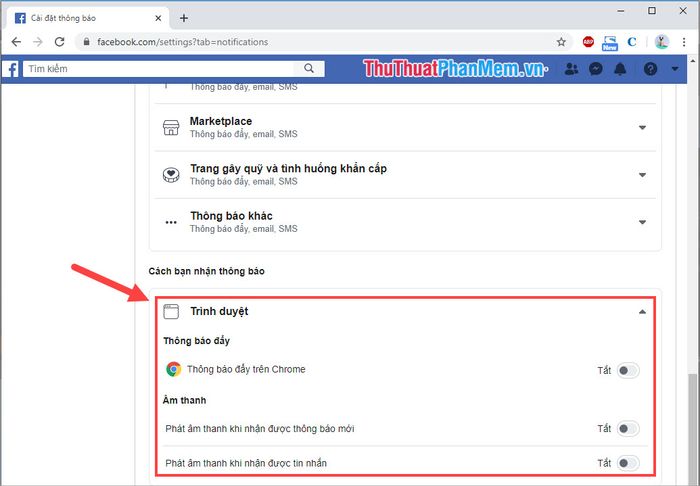Click the extension icon labeled New
This screenshot has height=486, width=700.
(610, 43)
